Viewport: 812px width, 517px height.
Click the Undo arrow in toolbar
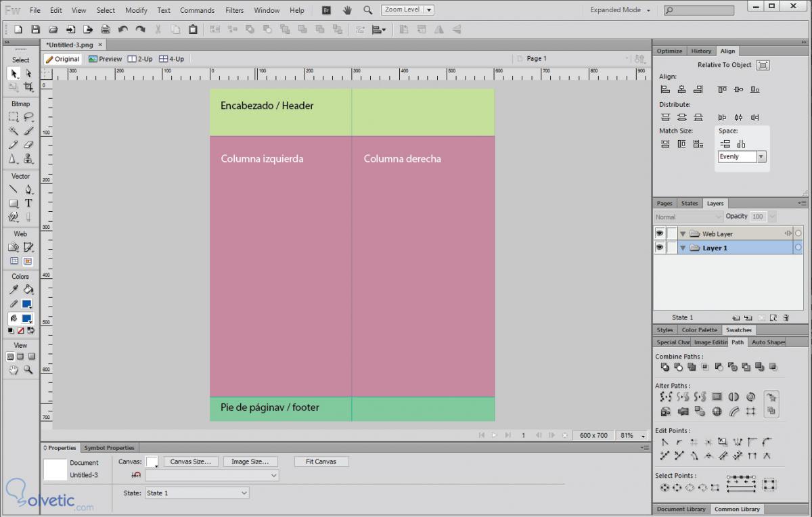pyautogui.click(x=122, y=30)
